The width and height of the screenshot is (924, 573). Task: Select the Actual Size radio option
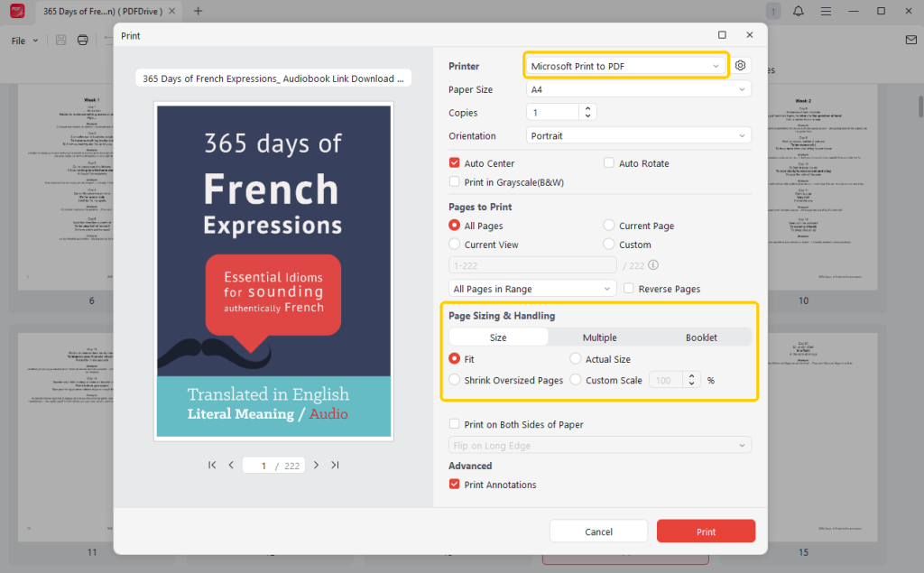pos(575,358)
